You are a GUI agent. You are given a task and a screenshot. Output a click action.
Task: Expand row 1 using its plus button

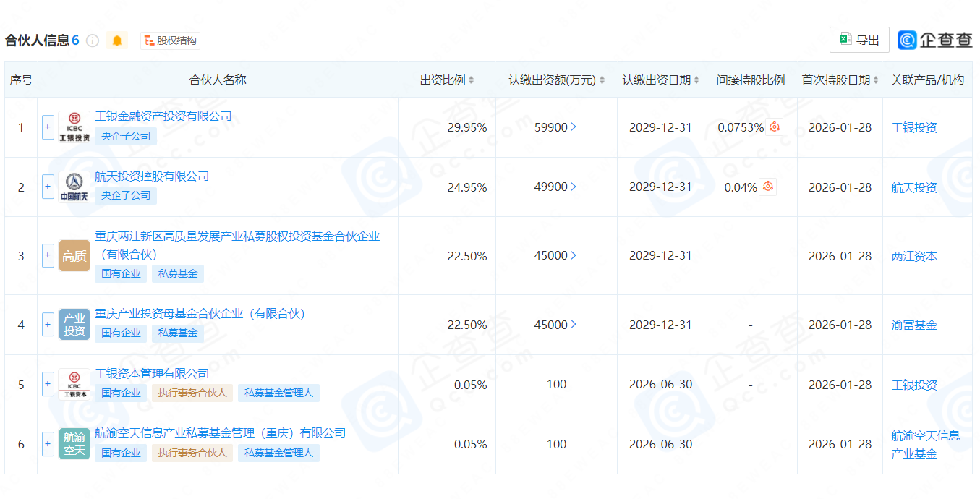pyautogui.click(x=47, y=127)
